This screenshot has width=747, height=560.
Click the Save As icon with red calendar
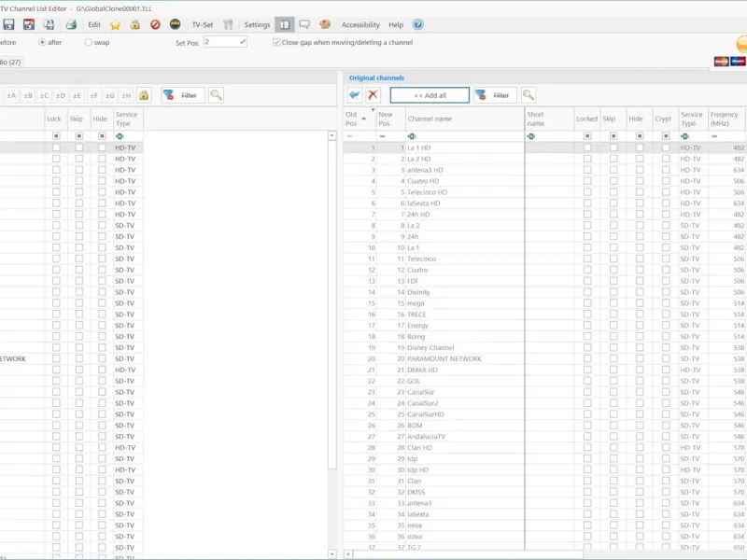tap(29, 25)
